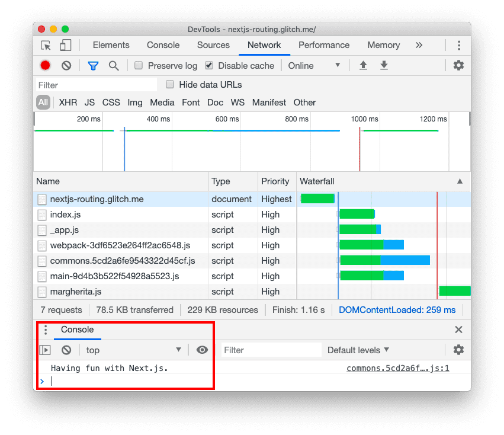Click the console input prompt line
Viewport: 504px width, 435px height.
[x=118, y=380]
